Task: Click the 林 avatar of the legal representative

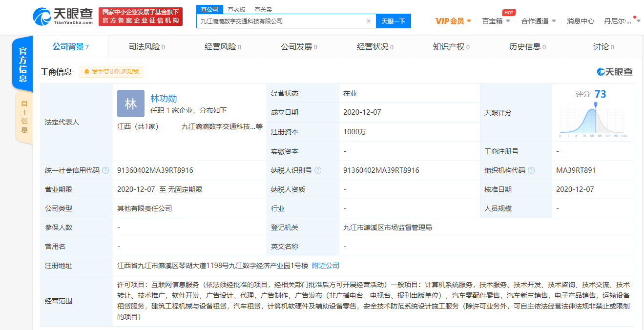Action: point(130,103)
